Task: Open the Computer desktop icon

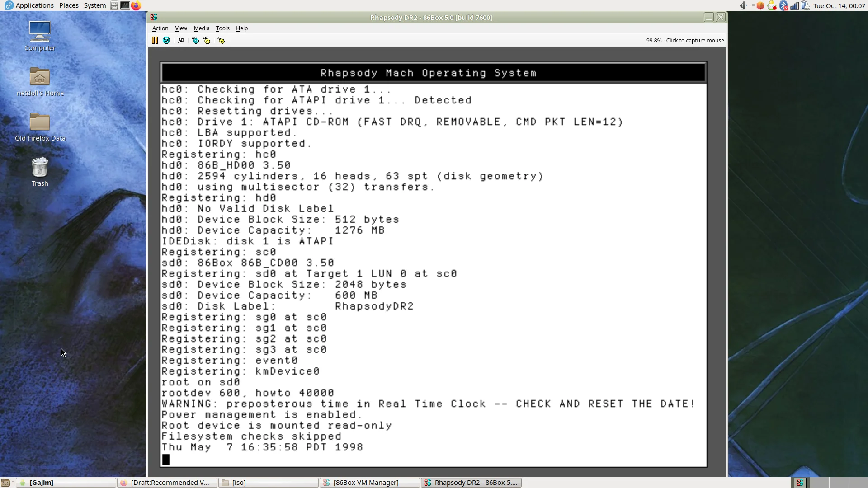Action: pos(40,36)
